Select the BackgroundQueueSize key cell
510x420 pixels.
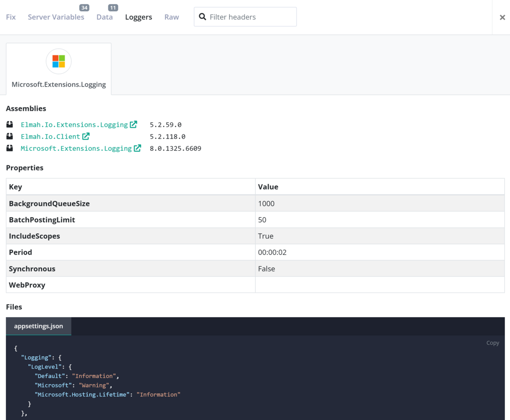(130, 203)
